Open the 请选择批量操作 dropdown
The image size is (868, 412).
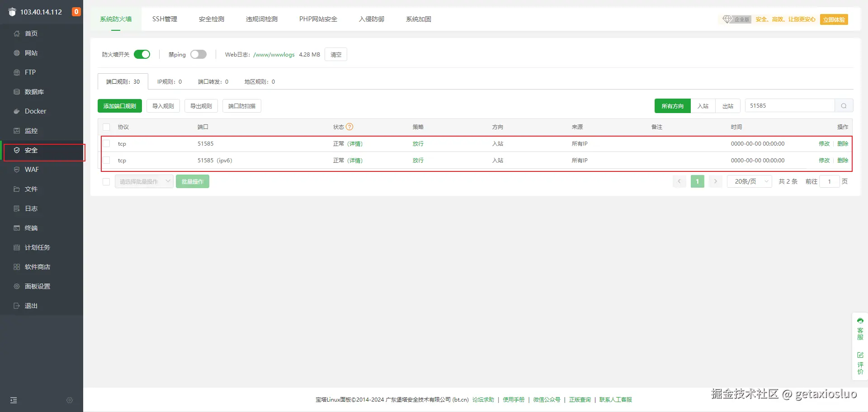point(144,181)
